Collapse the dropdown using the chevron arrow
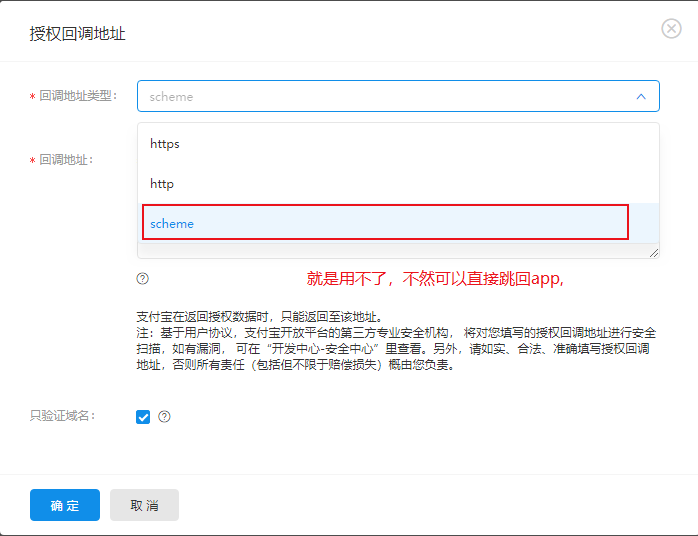This screenshot has height=536, width=698. [640, 97]
